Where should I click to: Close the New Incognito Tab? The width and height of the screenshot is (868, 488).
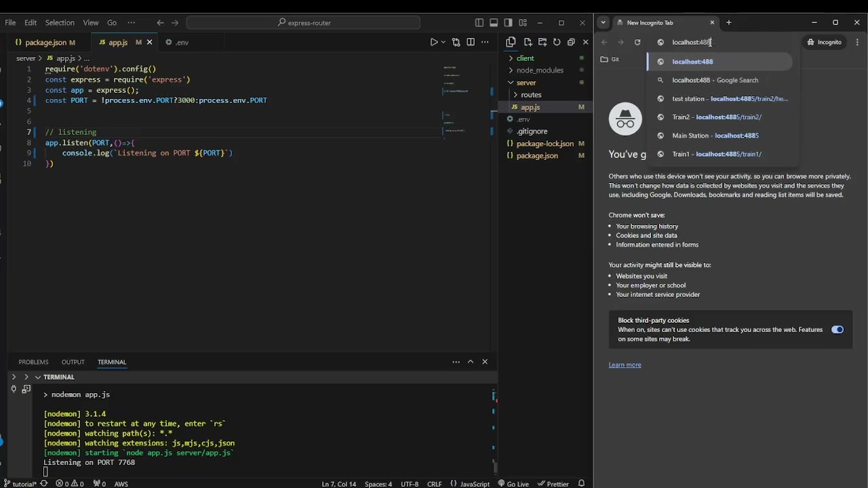pos(712,22)
